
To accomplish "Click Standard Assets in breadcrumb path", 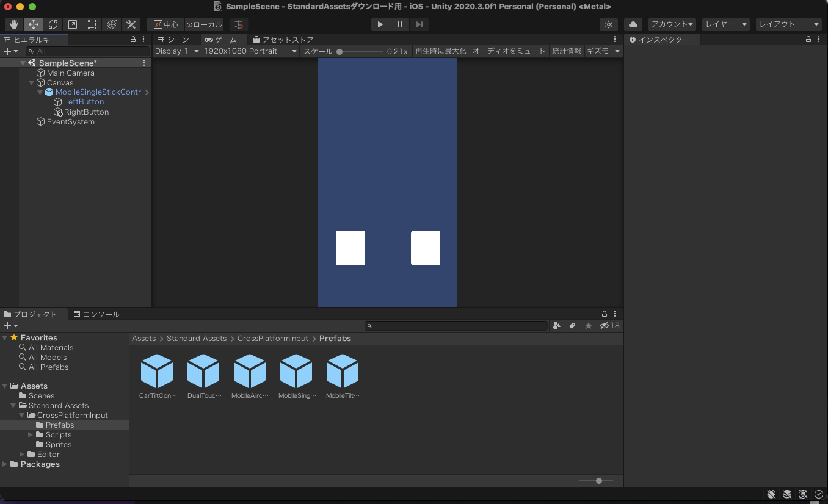I will [x=197, y=339].
